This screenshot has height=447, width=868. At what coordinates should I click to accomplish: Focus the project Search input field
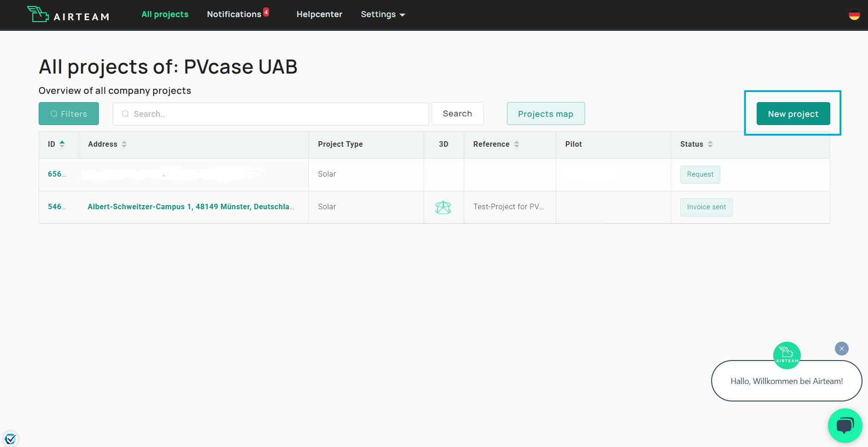[271, 114]
